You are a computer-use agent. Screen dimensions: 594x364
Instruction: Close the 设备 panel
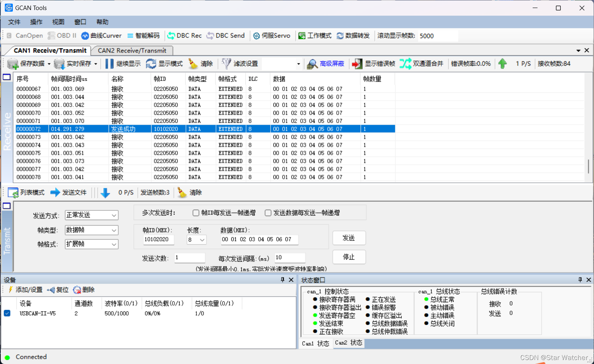[x=291, y=280]
